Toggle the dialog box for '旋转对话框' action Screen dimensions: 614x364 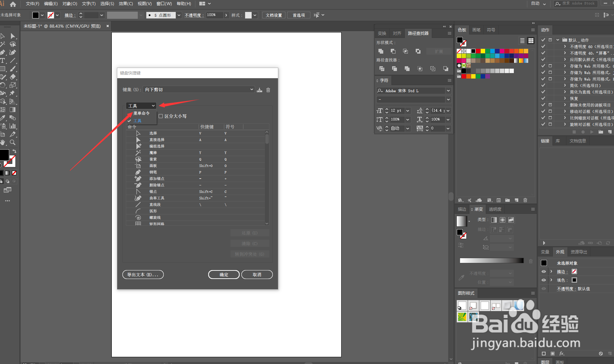pos(550,124)
